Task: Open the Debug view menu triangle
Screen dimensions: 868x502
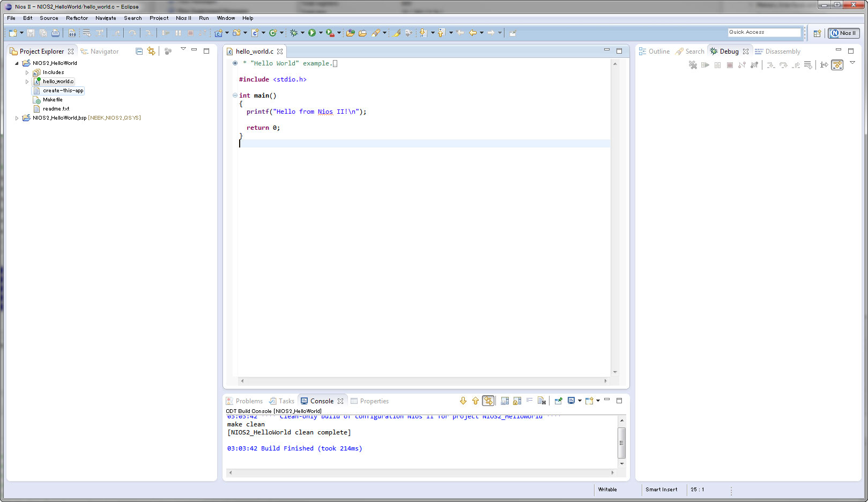Action: point(852,63)
